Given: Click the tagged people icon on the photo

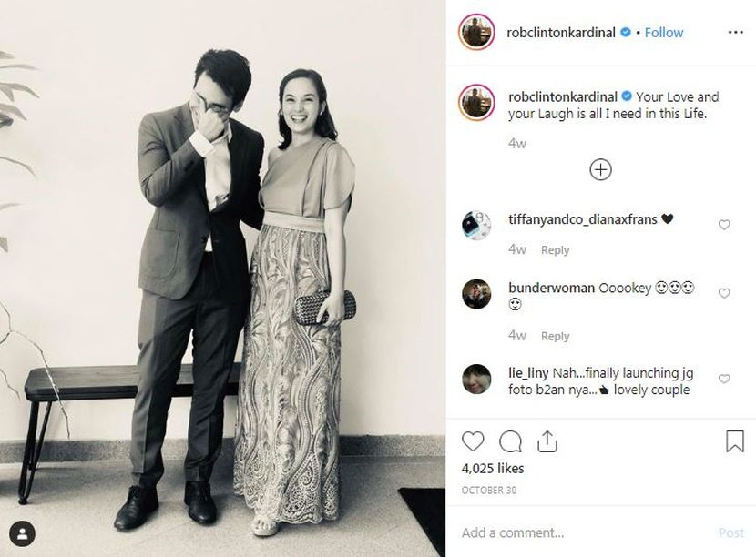Looking at the screenshot, I should (x=22, y=533).
